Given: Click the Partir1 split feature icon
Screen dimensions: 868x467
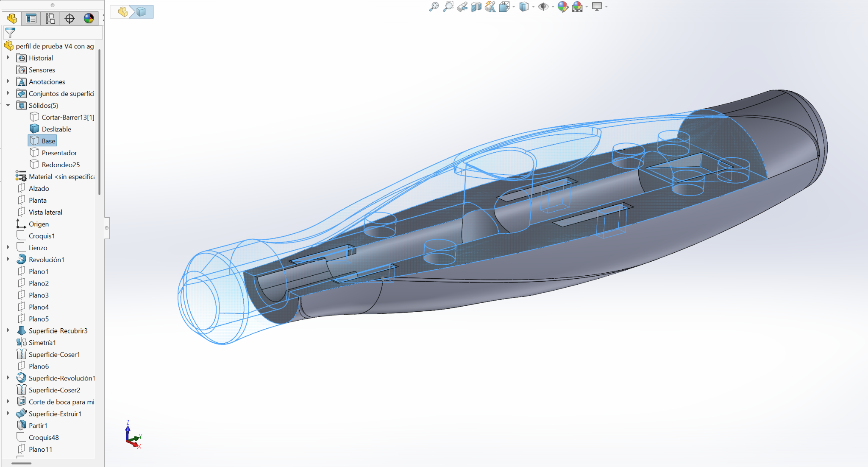Looking at the screenshot, I should click(x=21, y=425).
